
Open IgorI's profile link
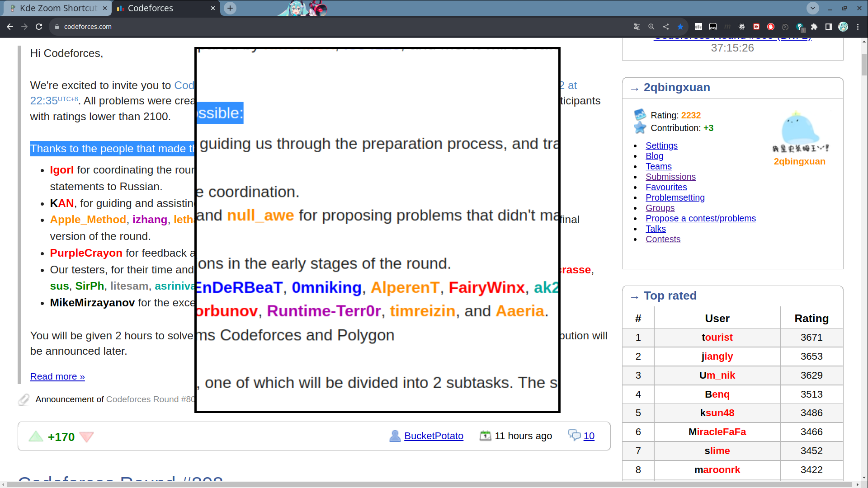(61, 170)
